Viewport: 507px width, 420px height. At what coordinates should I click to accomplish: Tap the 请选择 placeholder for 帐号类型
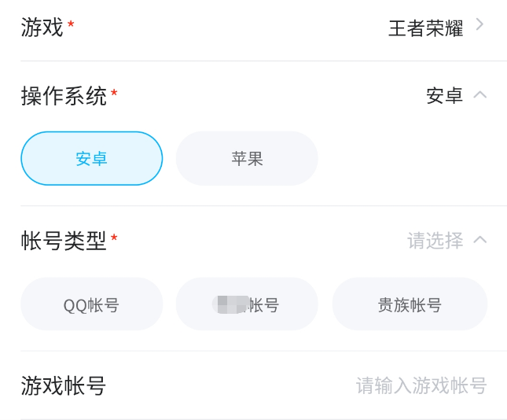click(435, 240)
